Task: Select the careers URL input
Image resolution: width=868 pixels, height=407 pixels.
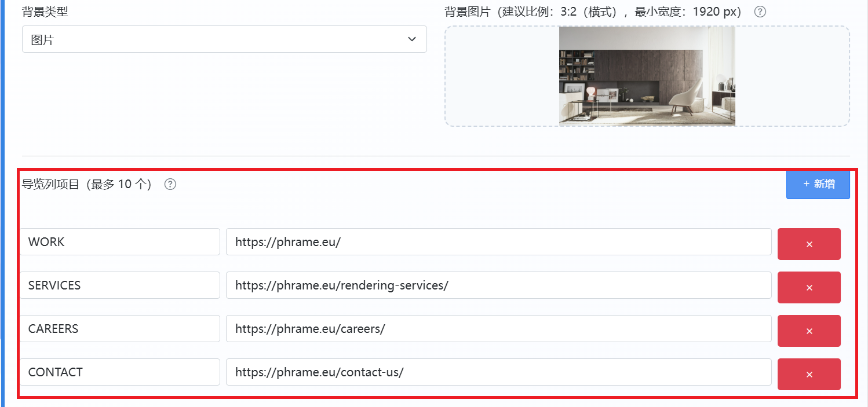Action: coord(499,328)
